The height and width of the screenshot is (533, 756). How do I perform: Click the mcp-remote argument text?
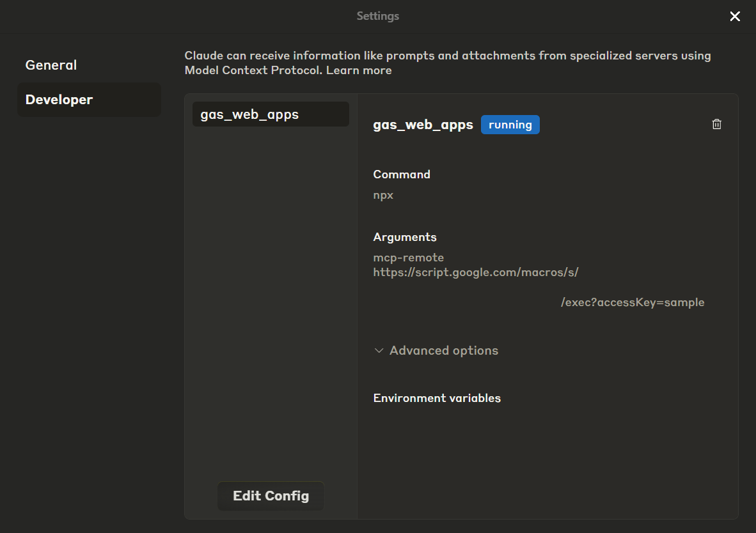click(x=408, y=258)
